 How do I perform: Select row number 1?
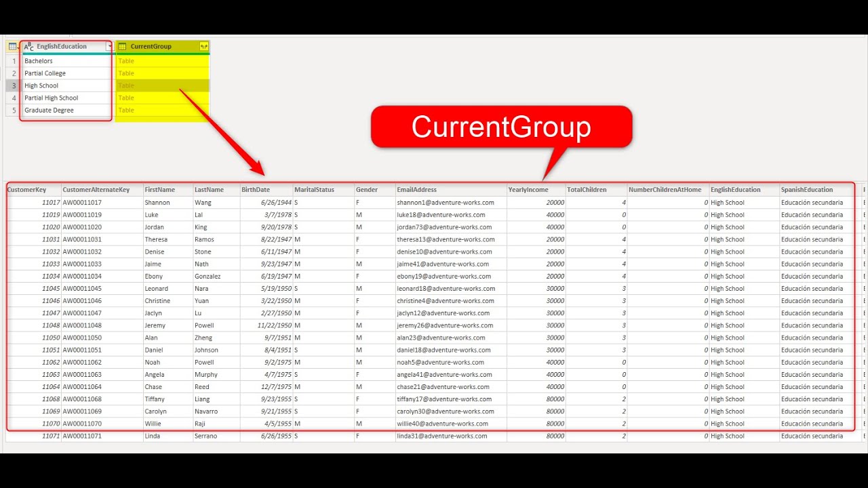tap(14, 61)
